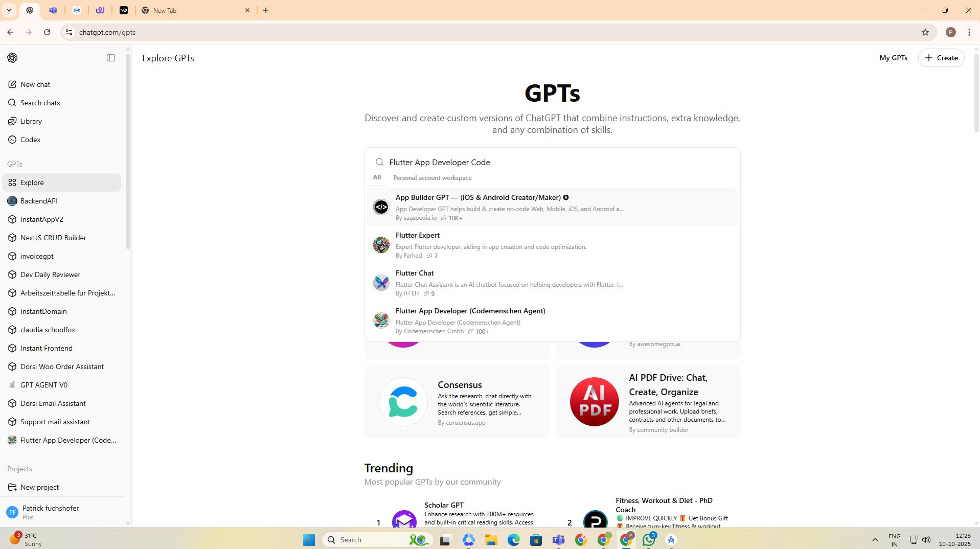Open Flutter App Developer sidebar entry
This screenshot has height=549, width=980.
[x=61, y=440]
